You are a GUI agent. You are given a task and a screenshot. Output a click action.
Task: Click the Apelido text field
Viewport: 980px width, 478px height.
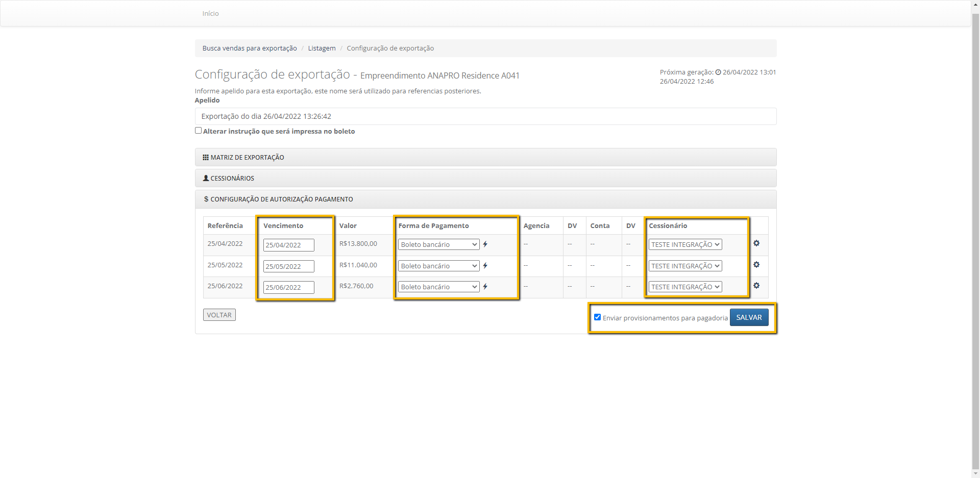(x=485, y=116)
